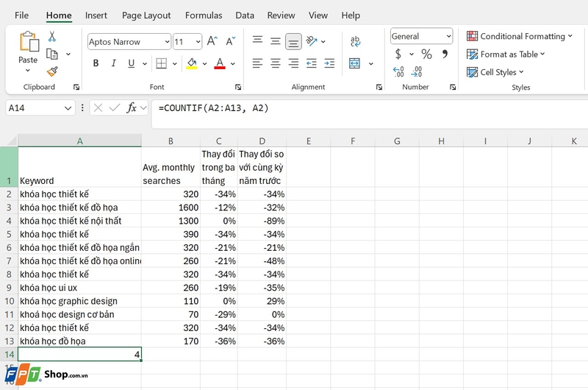Expand the Name Box dropdown arrow
588x390 pixels.
tap(68, 108)
